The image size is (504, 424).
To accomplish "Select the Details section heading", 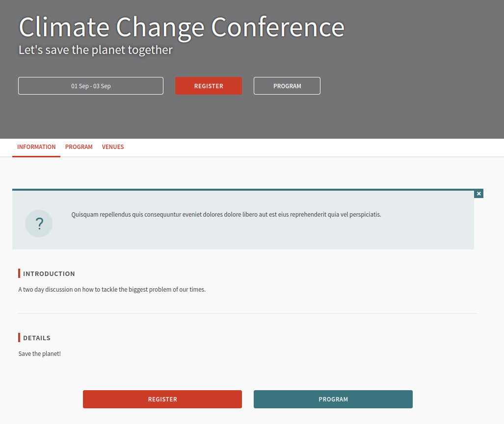I will tap(37, 338).
